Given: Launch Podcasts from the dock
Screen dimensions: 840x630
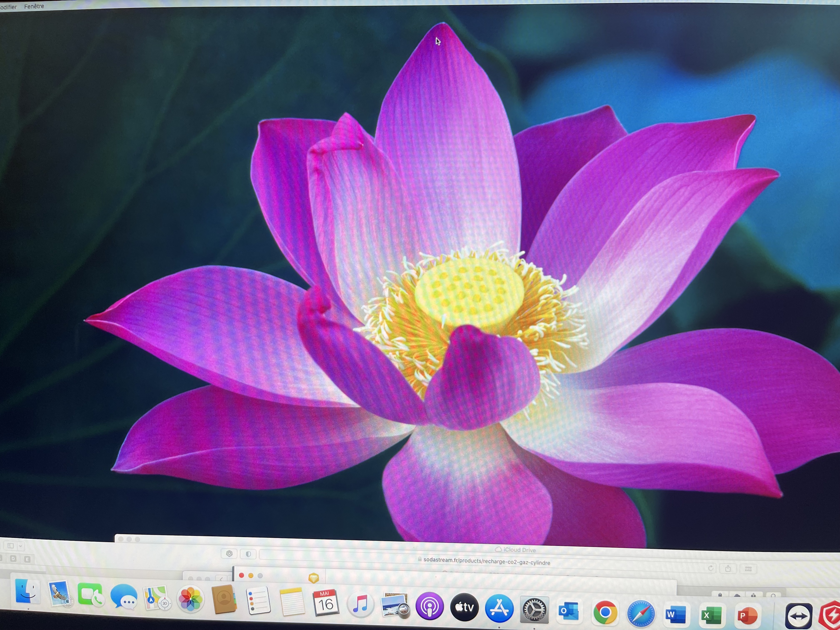Looking at the screenshot, I should click(x=430, y=606).
